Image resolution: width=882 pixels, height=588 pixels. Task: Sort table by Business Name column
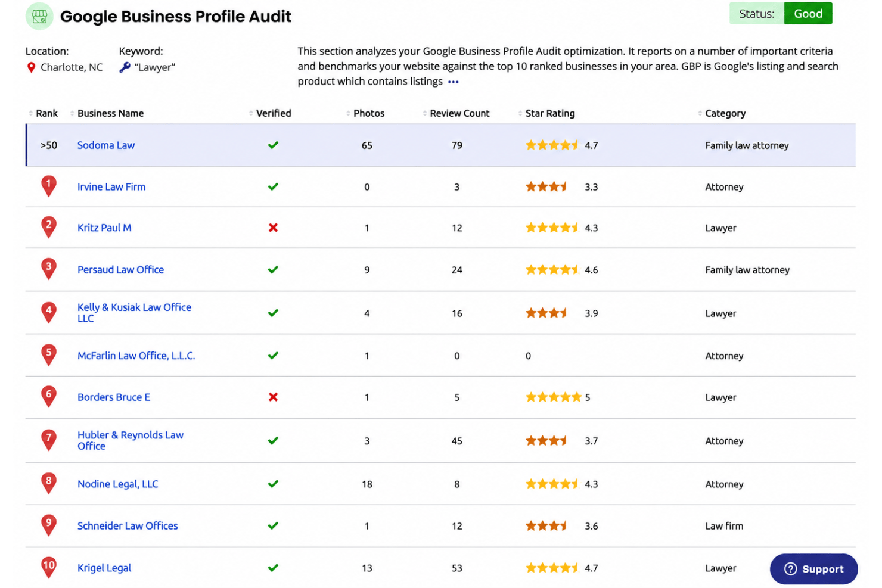pos(107,113)
